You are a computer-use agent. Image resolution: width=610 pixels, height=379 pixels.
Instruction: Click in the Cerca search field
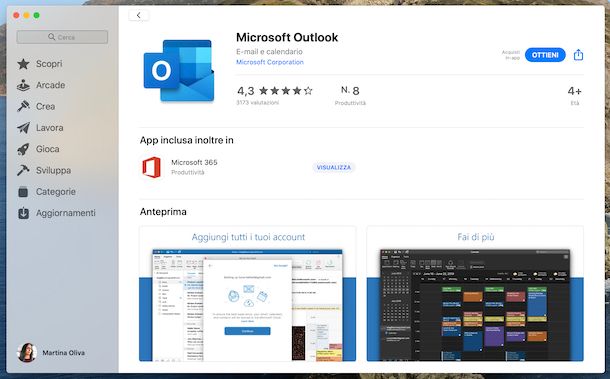(x=62, y=37)
